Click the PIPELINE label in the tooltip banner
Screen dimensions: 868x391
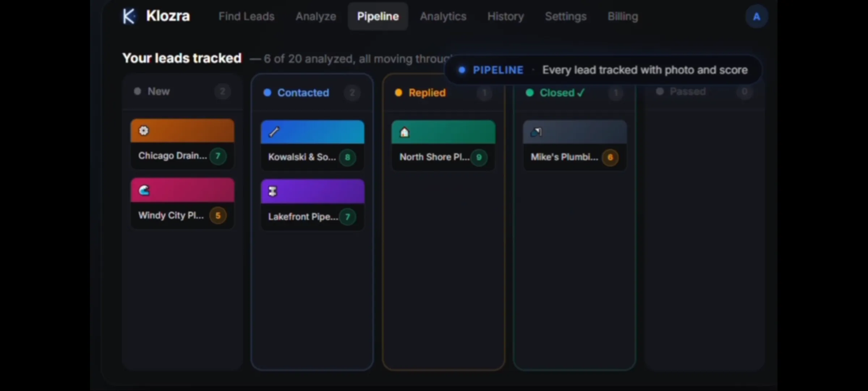(x=498, y=70)
